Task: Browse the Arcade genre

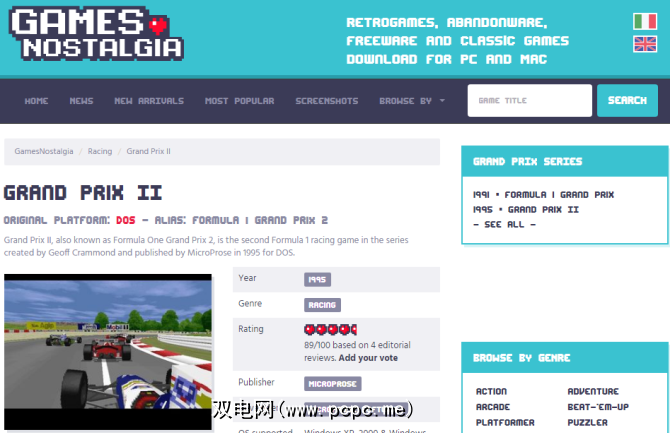Action: pos(493,407)
